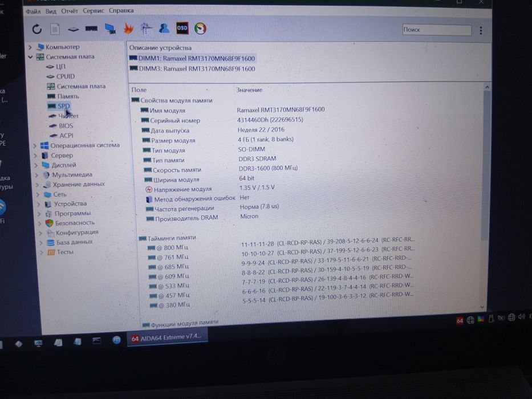Viewport: 532px width, 399px height.
Task: Select the DIMM3 Ramaxel device row
Action: tap(192, 69)
